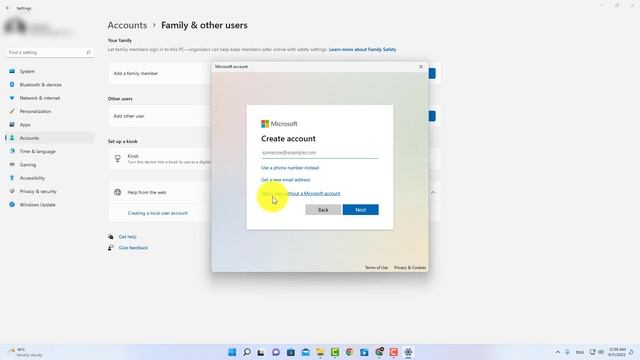The height and width of the screenshot is (360, 640).
Task: Open Google Chrome on the taskbar
Action: tap(349, 352)
